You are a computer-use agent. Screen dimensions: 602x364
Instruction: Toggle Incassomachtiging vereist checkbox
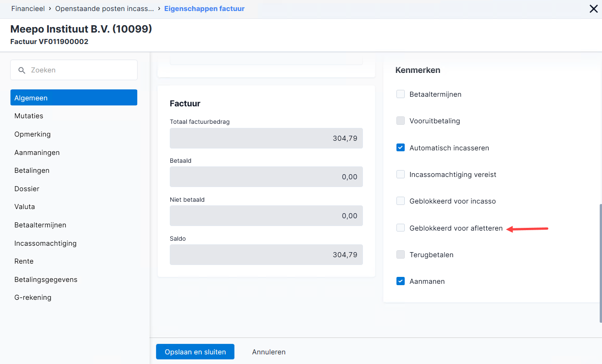point(401,174)
